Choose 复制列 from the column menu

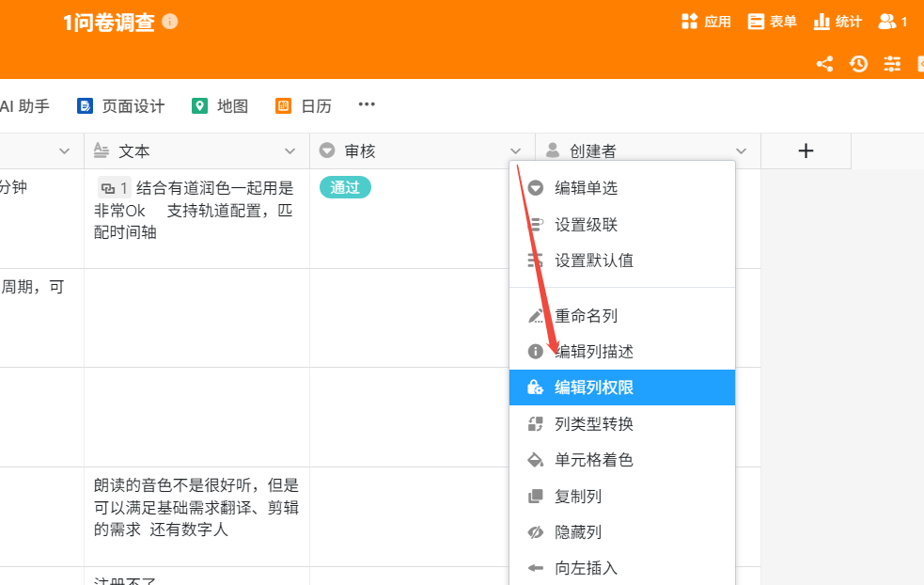click(x=622, y=497)
